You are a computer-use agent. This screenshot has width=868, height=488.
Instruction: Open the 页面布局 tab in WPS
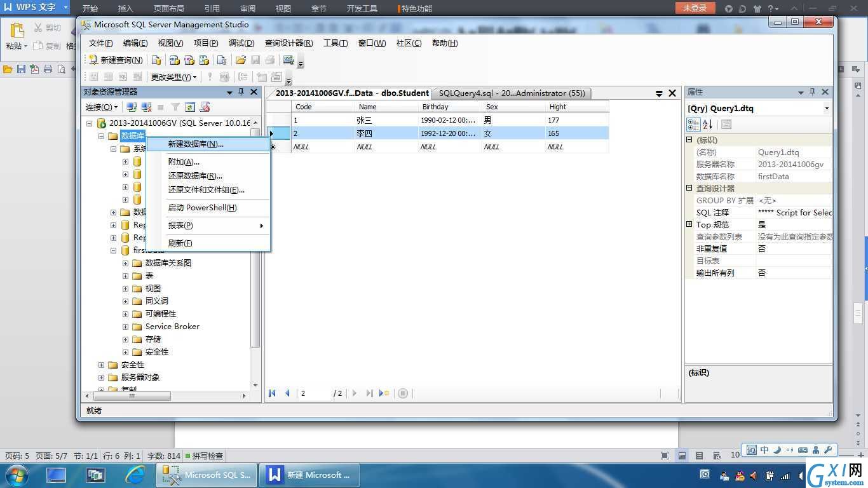click(169, 8)
